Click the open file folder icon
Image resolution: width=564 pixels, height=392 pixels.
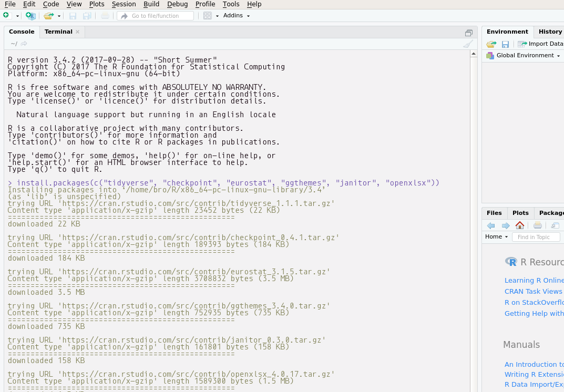point(48,16)
